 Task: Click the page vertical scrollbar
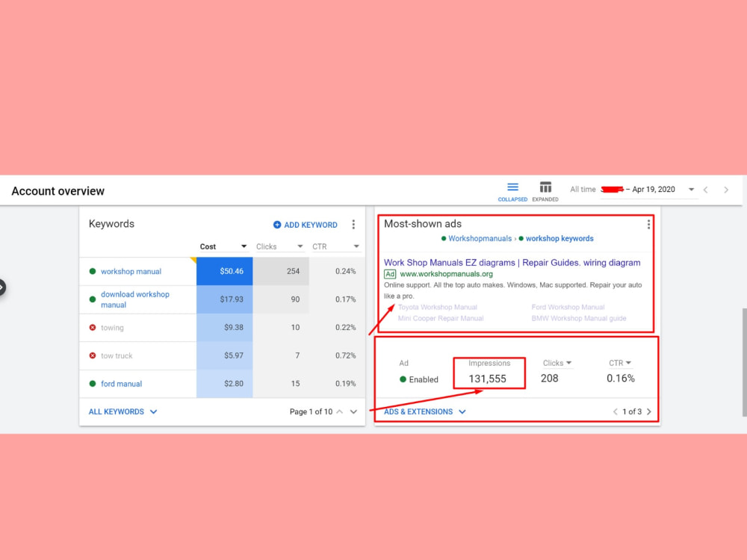click(x=744, y=362)
